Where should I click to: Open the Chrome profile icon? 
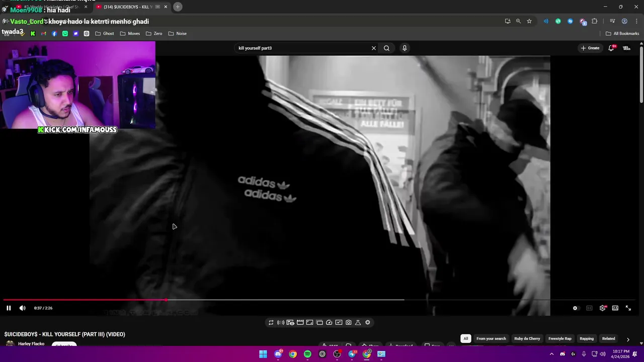tap(624, 21)
